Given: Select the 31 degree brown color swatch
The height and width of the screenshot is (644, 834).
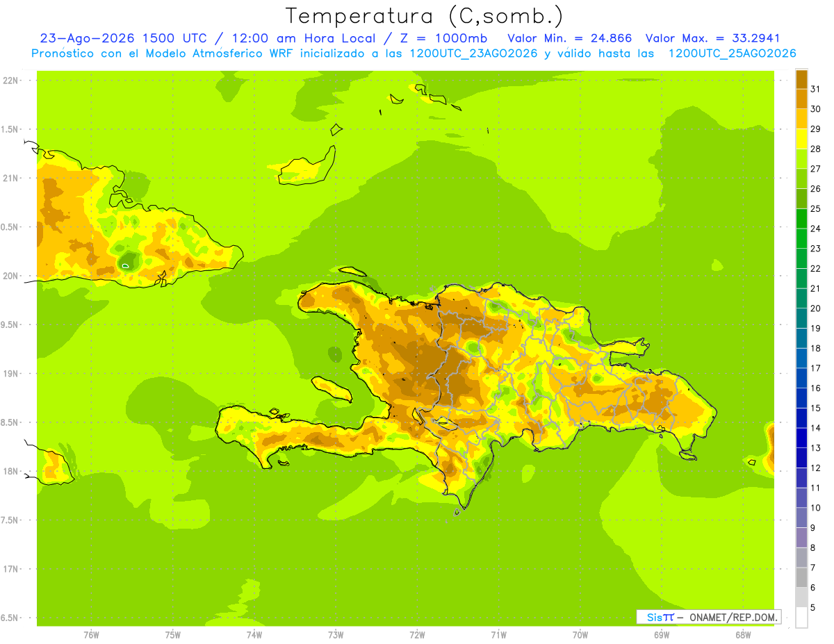Looking at the screenshot, I should [801, 79].
